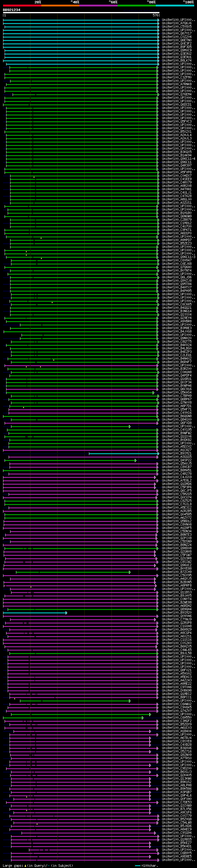The height and width of the screenshot is (868, 197).
Task: Select the UniRef100_Q0CU74 label
Action: (x=177, y=497)
